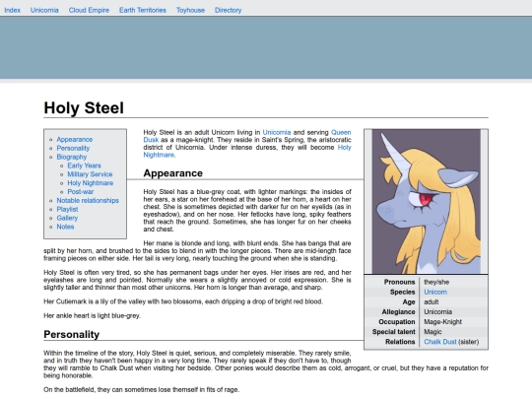The height and width of the screenshot is (399, 532).
Task: Jump to Playlist in contents
Action: coord(67,209)
